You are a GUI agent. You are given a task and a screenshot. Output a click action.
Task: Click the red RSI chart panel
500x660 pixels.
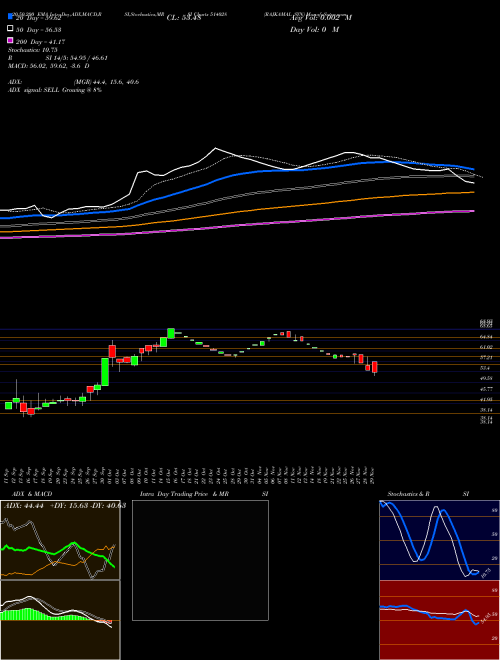(x=439, y=620)
